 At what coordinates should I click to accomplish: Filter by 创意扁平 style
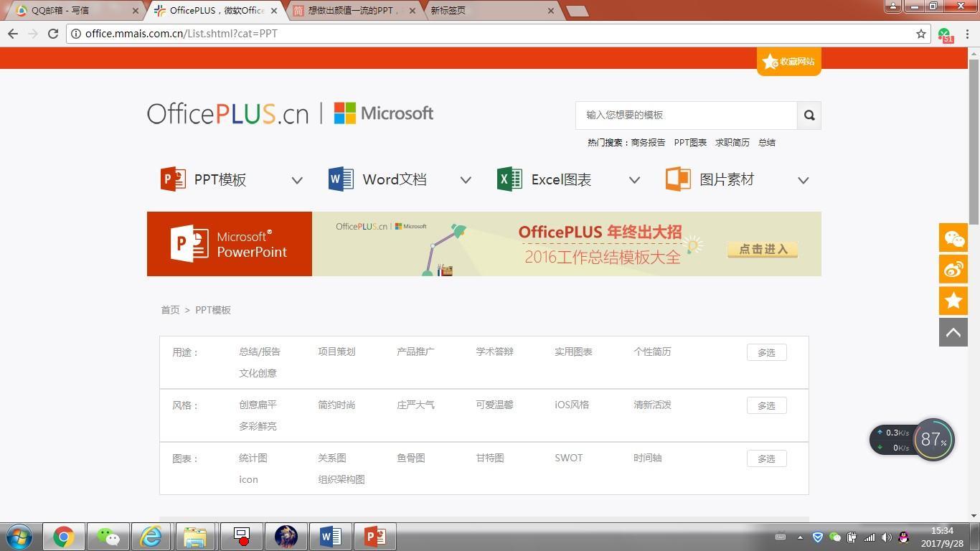pos(258,405)
